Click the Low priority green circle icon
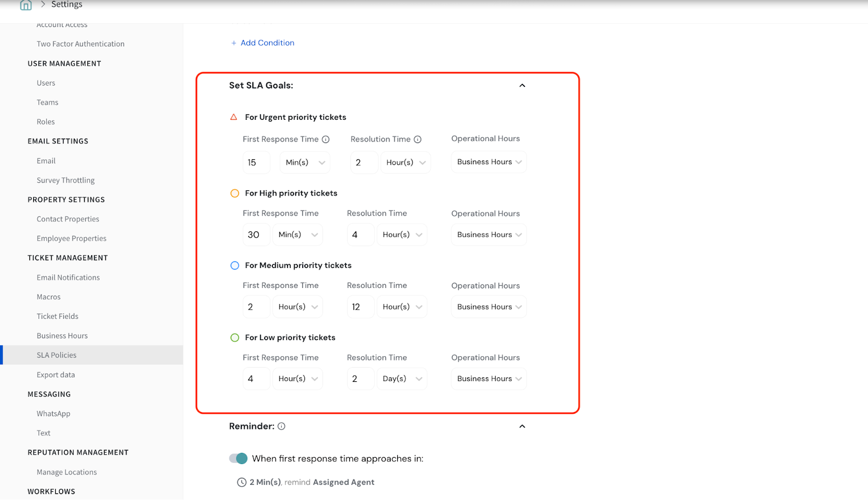 (x=235, y=338)
